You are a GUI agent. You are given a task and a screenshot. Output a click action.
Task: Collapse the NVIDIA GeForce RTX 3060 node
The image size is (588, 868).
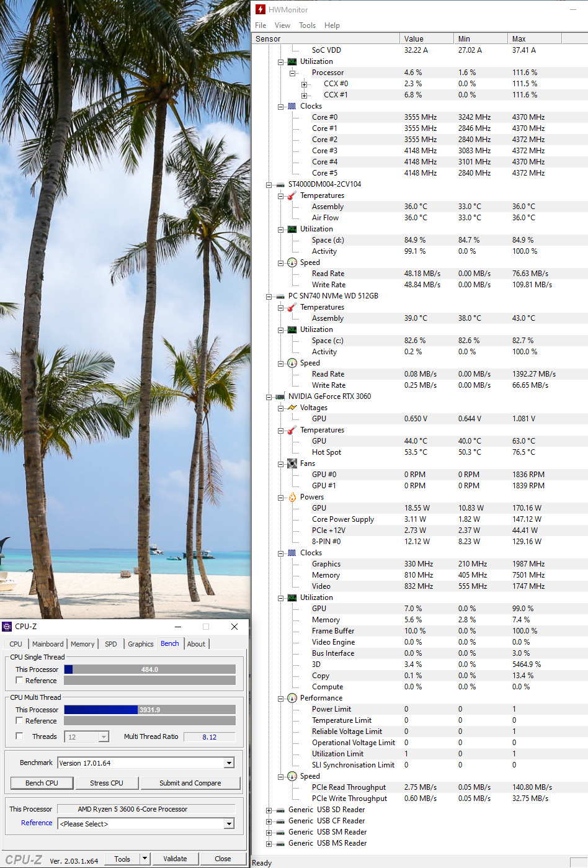click(x=269, y=397)
